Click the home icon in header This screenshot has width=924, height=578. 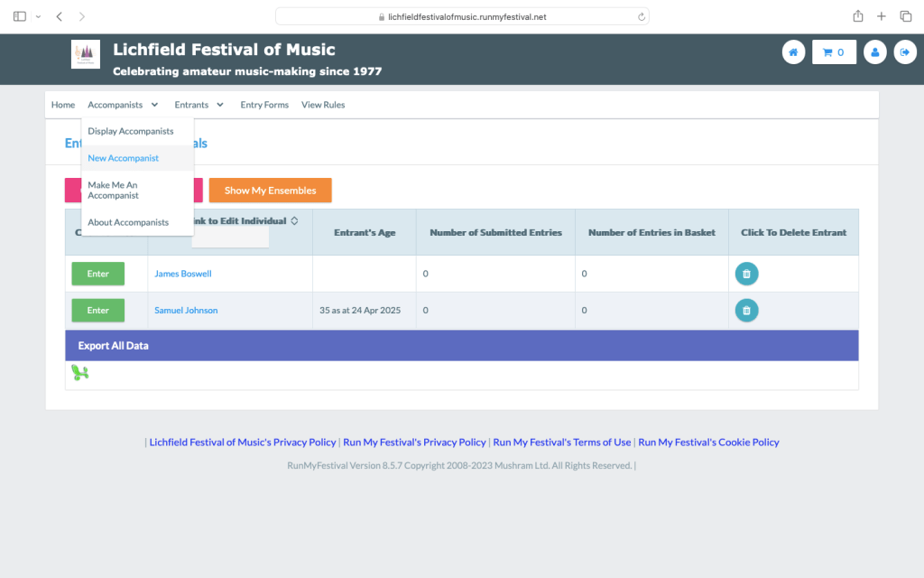point(793,52)
